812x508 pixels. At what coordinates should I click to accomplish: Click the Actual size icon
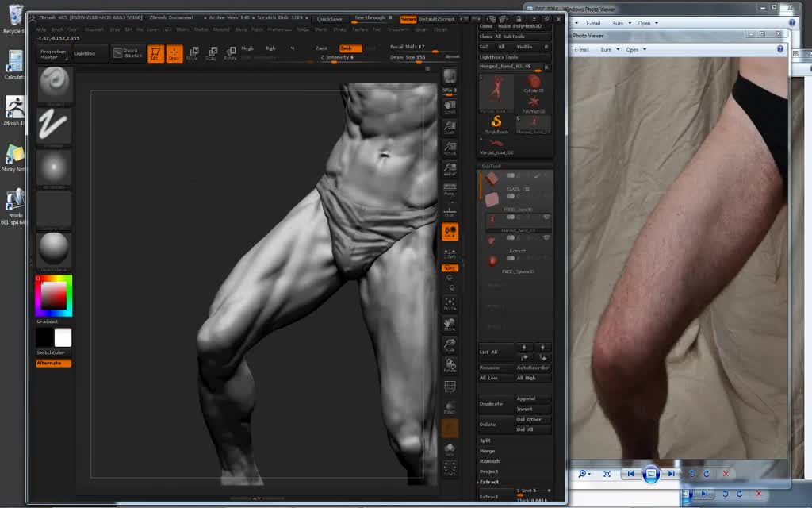(x=450, y=148)
